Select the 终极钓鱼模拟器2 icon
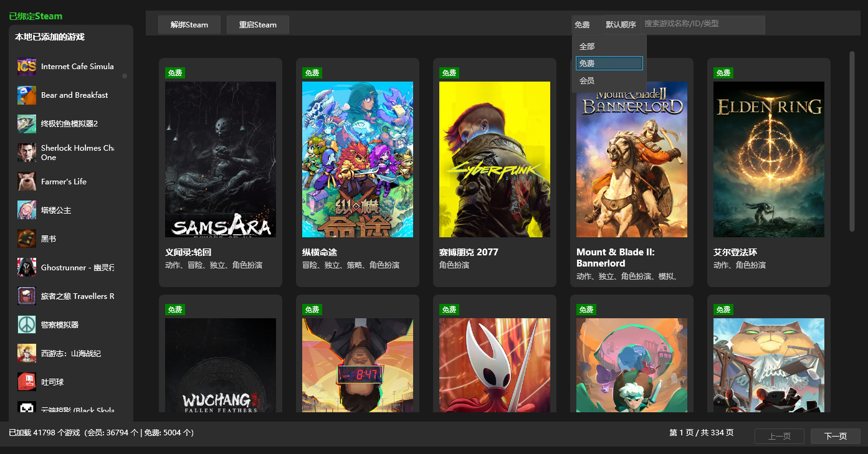The image size is (868, 454). point(27,124)
